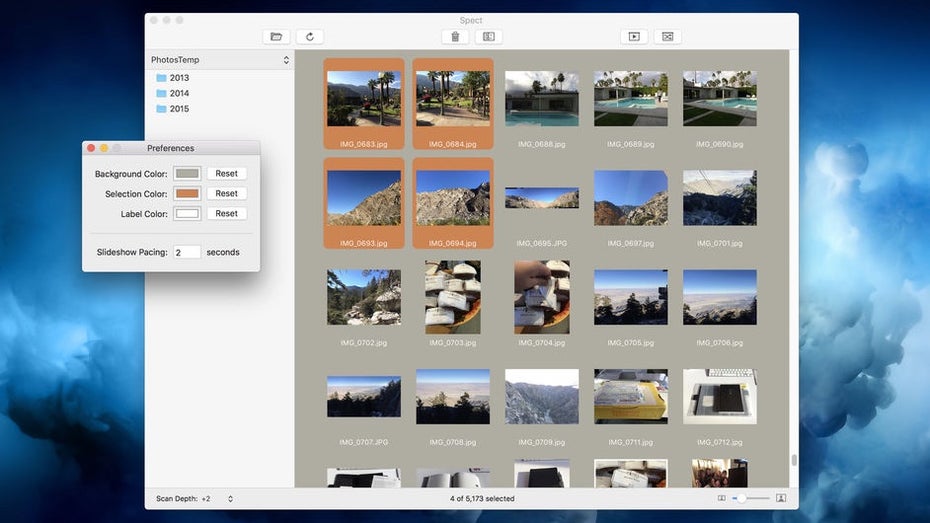Select the 2013 folder in sidebar
930x523 pixels.
click(178, 78)
